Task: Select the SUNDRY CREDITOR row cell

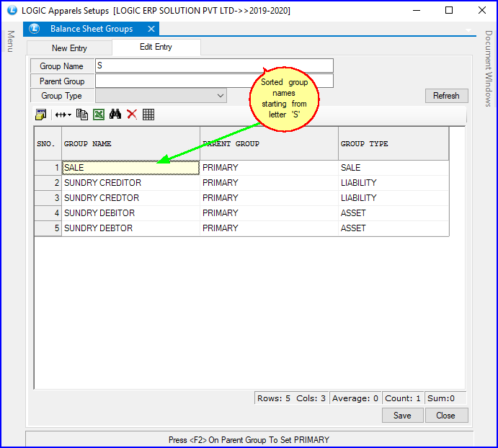Action: [130, 182]
